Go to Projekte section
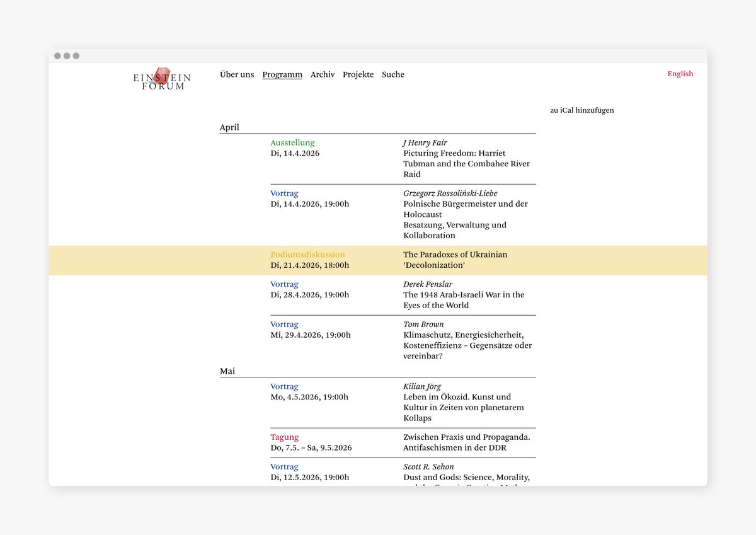The image size is (756, 535). point(358,74)
